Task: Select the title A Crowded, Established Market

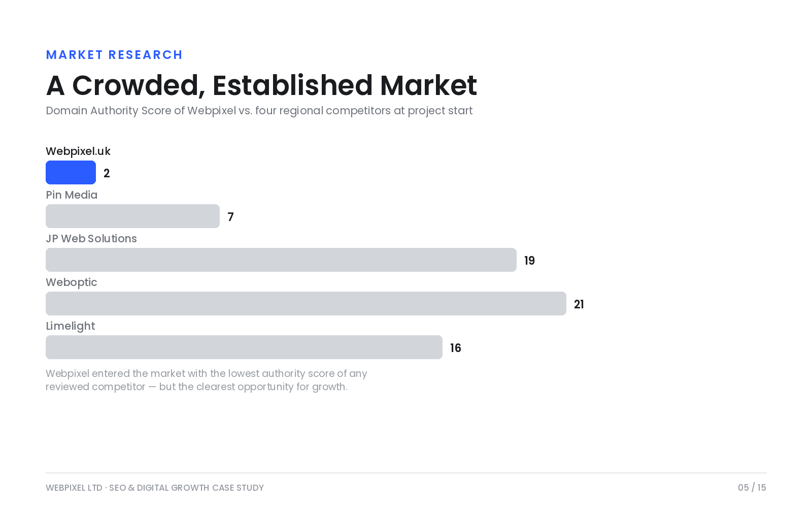Action: (261, 85)
